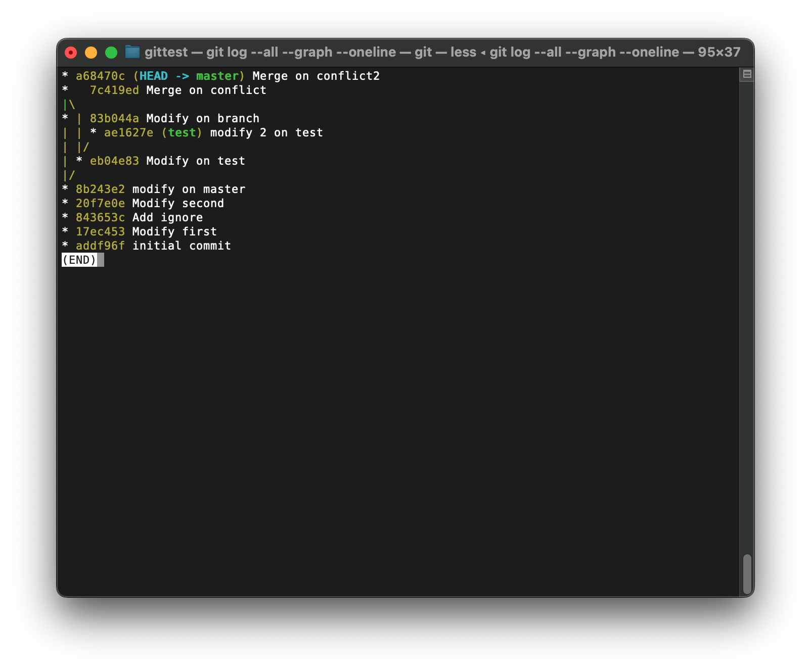811x672 pixels.
Task: Click the gittest folder icon in title bar
Action: [132, 52]
